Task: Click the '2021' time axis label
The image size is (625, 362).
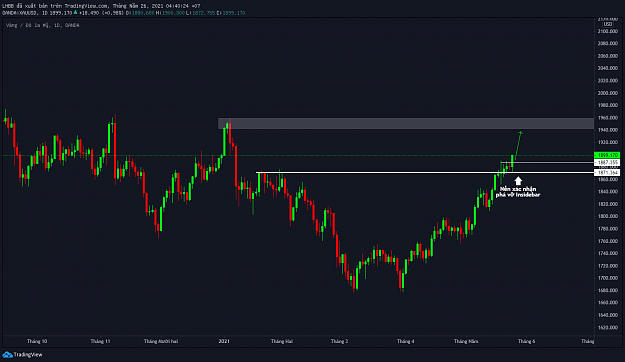Action: point(224,341)
